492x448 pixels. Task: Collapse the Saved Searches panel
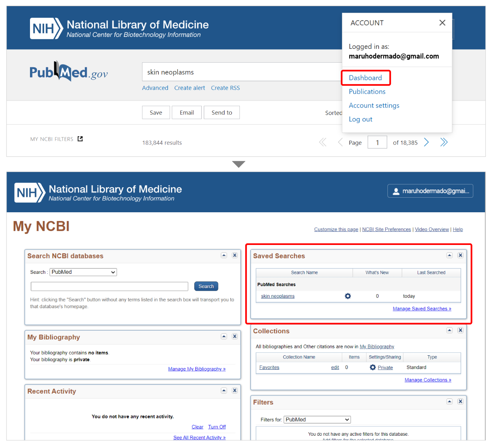pyautogui.click(x=449, y=255)
